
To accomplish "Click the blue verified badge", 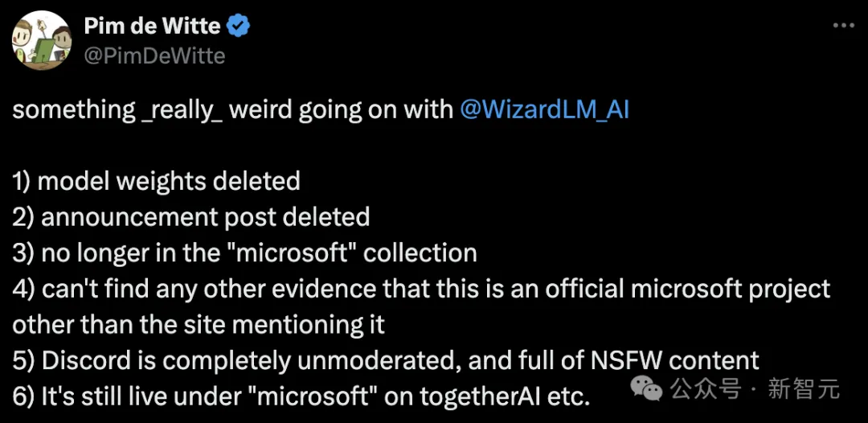I will pos(238,27).
